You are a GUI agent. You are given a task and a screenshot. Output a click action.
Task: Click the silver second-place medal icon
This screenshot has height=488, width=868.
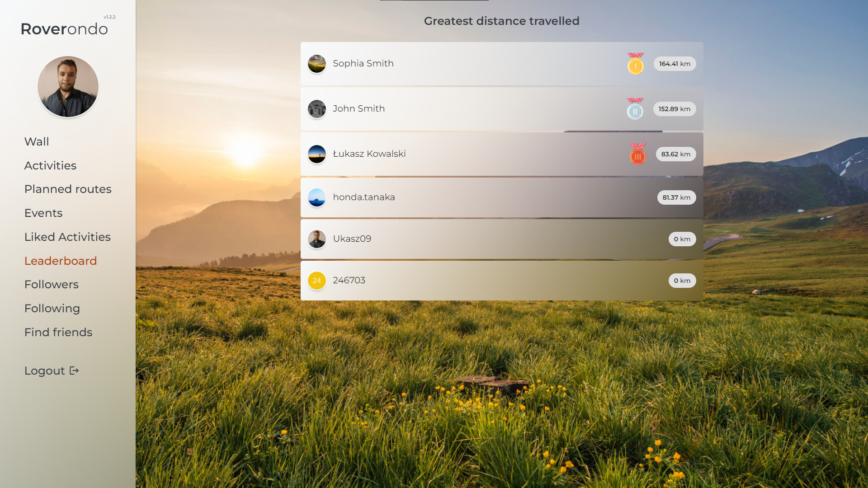tap(635, 109)
